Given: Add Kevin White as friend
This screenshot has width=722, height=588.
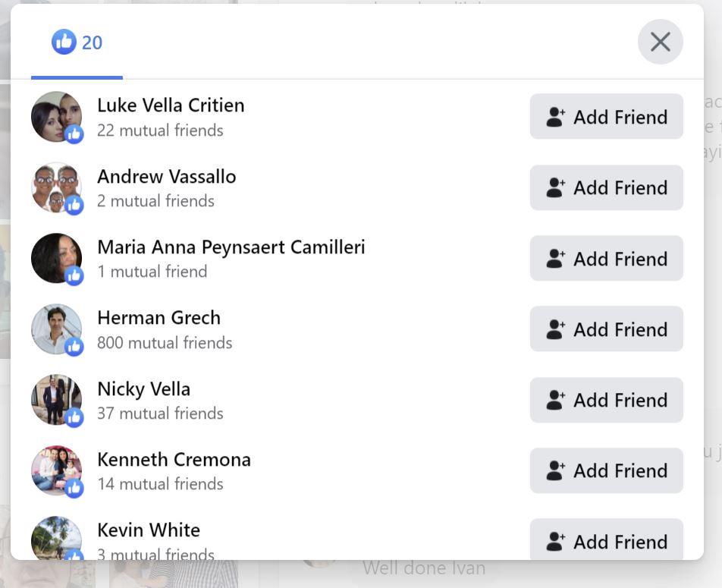Looking at the screenshot, I should [606, 540].
